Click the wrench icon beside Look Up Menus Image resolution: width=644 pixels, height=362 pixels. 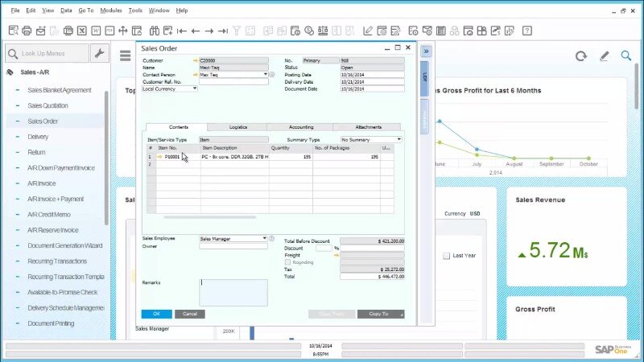100,54
